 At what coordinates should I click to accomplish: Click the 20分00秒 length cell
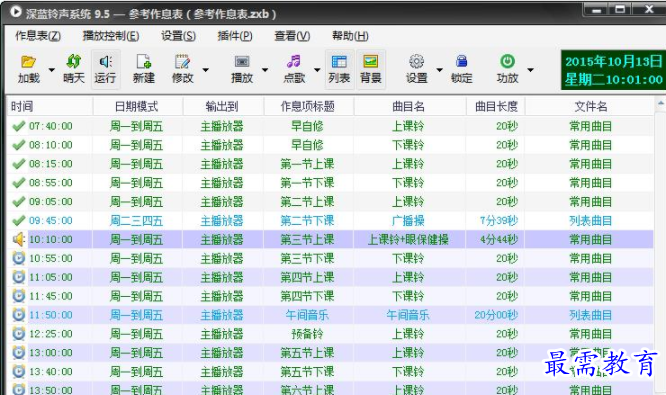tap(496, 315)
